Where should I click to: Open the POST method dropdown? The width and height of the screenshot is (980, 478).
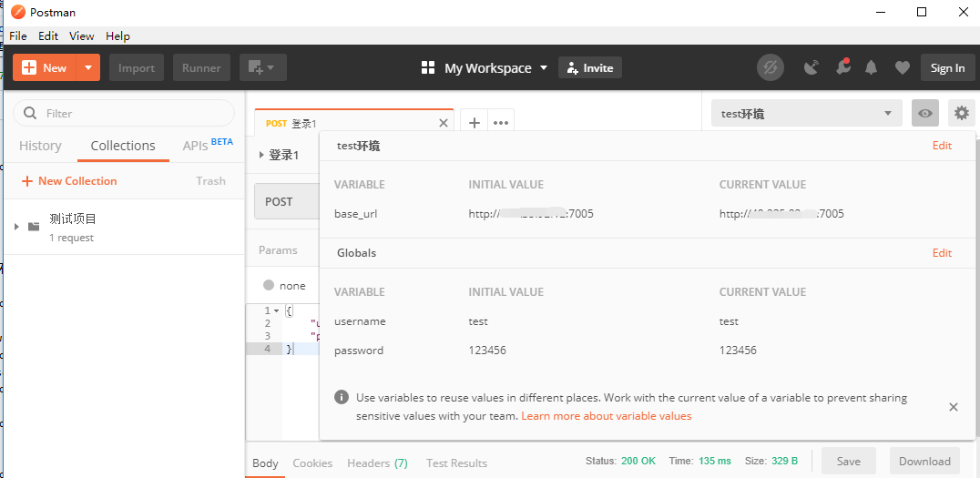point(287,202)
